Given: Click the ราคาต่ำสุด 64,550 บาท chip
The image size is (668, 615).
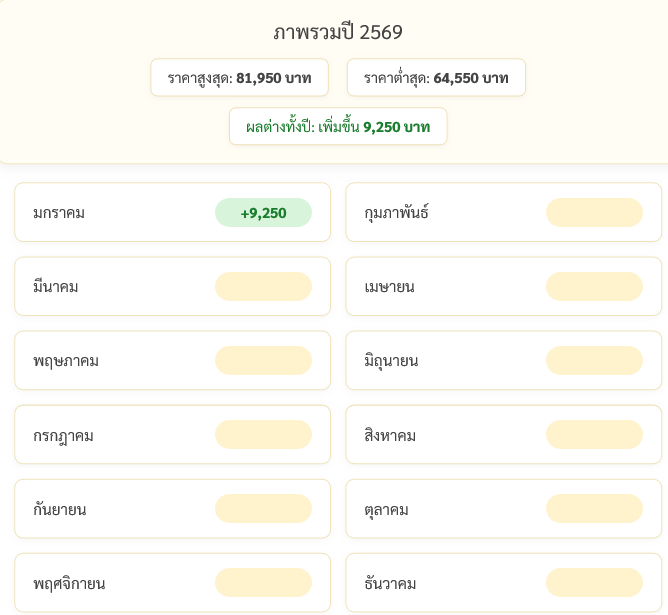Looking at the screenshot, I should [x=436, y=78].
